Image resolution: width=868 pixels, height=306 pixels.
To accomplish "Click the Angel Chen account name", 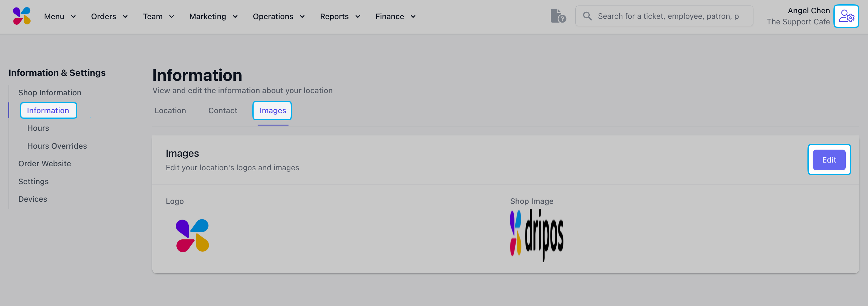I will (808, 10).
